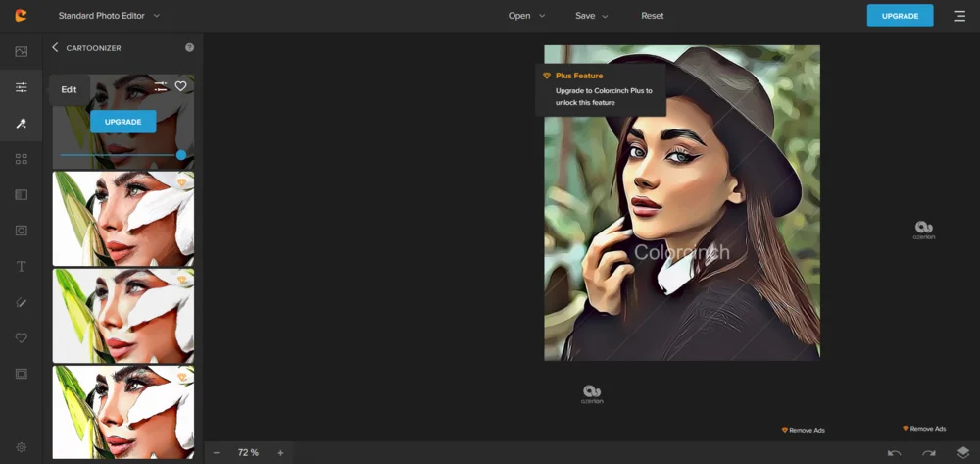The width and height of the screenshot is (980, 464).
Task: Adjust the effect intensity slider handle
Action: coord(181,154)
